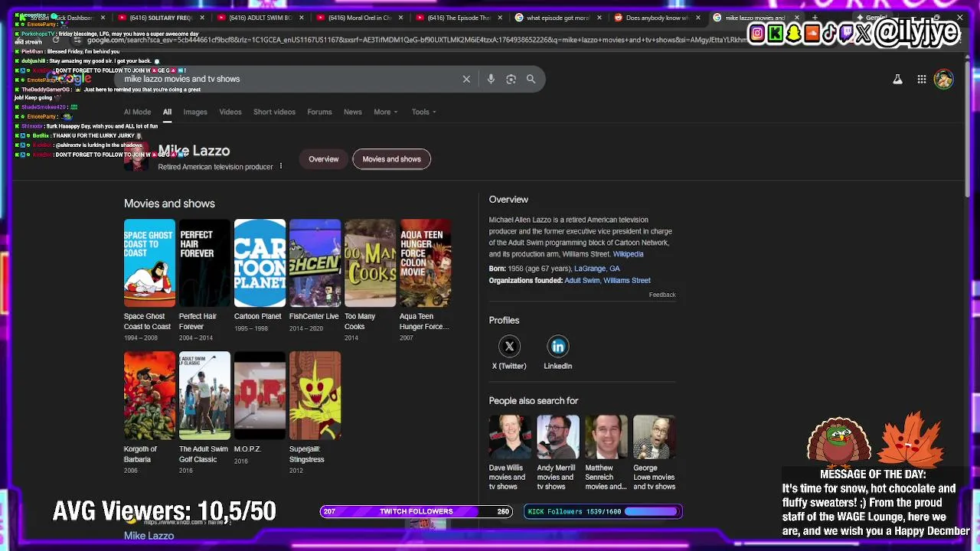Open M.O.P.Z. poster
This screenshot has height=551, width=980.
(x=260, y=396)
